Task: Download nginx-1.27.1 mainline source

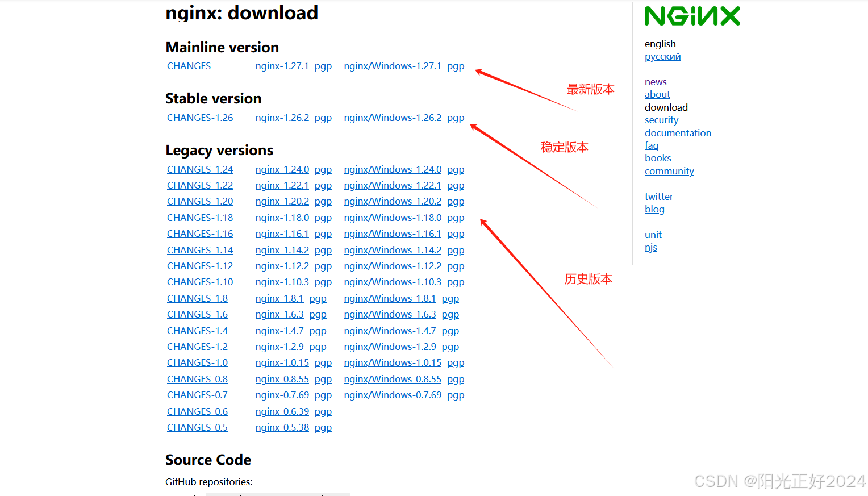Action: [282, 66]
